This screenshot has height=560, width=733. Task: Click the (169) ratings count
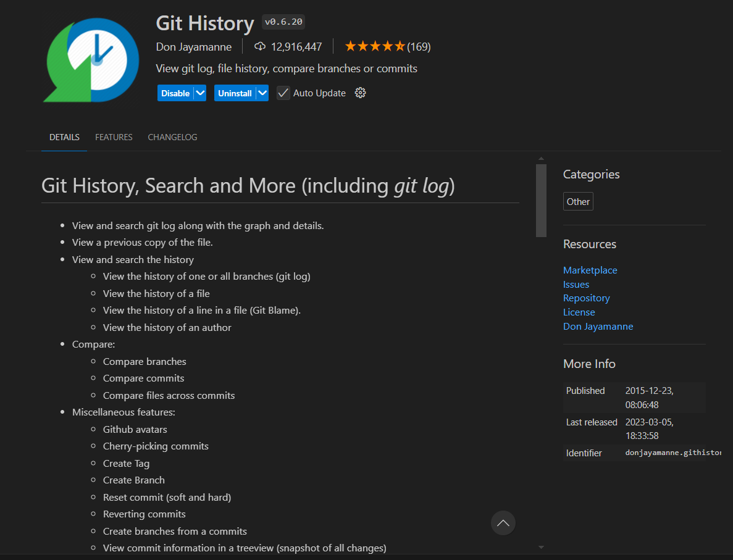[419, 47]
